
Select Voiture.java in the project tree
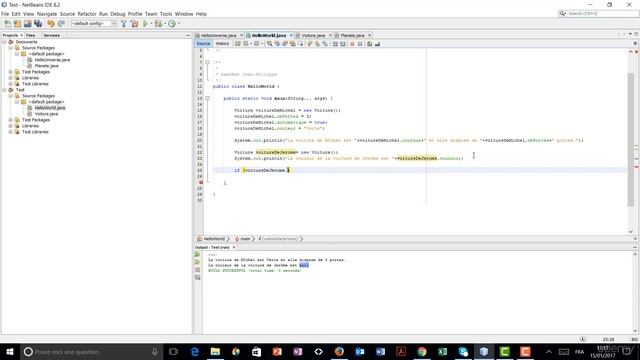(46, 114)
